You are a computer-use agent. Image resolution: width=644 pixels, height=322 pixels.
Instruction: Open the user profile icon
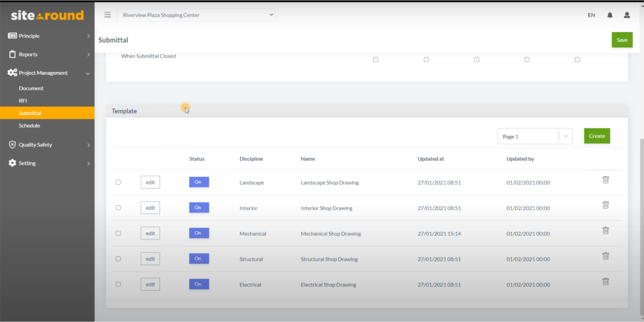click(x=627, y=15)
